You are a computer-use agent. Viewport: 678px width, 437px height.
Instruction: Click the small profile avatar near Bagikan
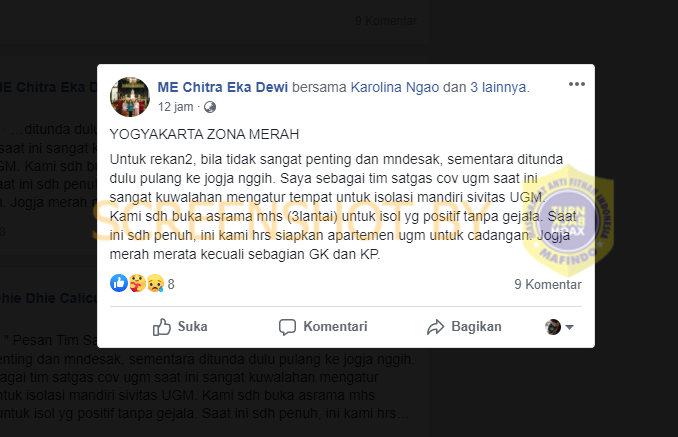[x=553, y=327]
